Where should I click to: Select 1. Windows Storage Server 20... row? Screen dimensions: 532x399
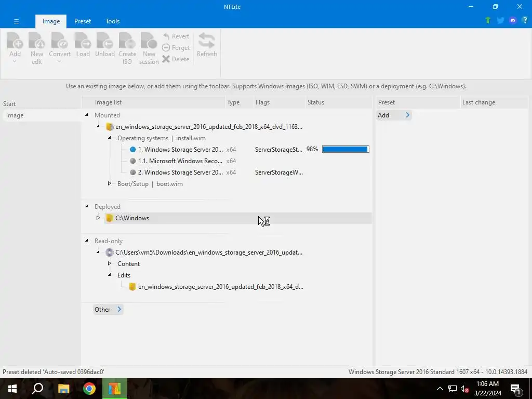point(180,150)
